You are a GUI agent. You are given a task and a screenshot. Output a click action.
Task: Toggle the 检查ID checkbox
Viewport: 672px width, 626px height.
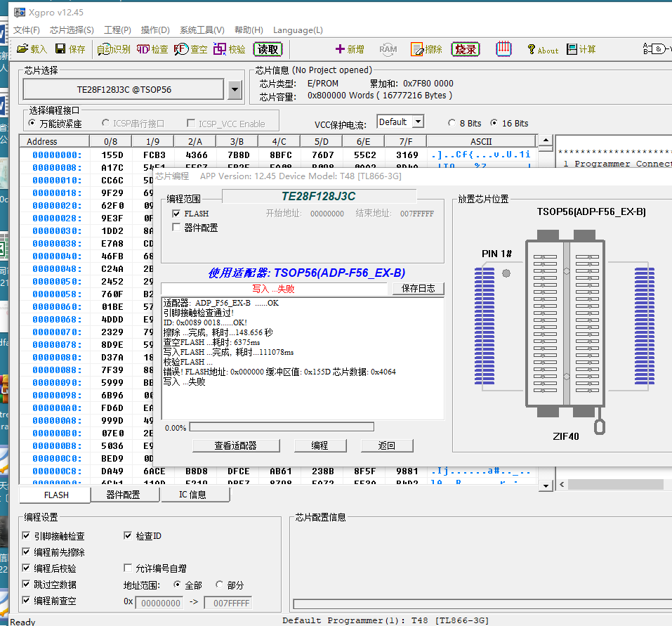[x=128, y=536]
